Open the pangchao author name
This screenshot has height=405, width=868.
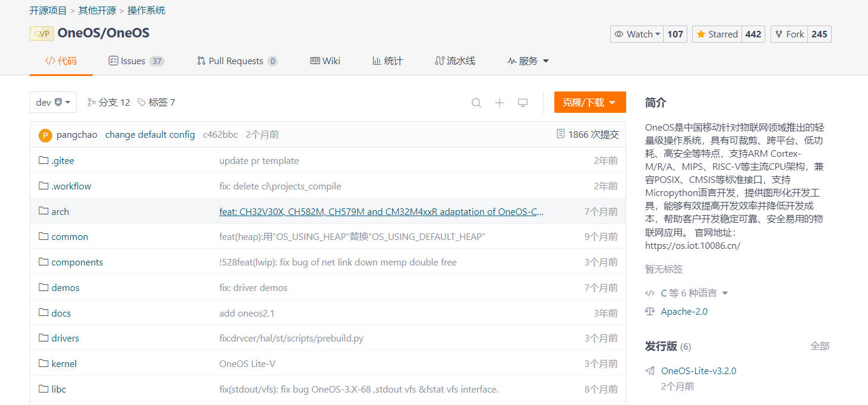(77, 135)
